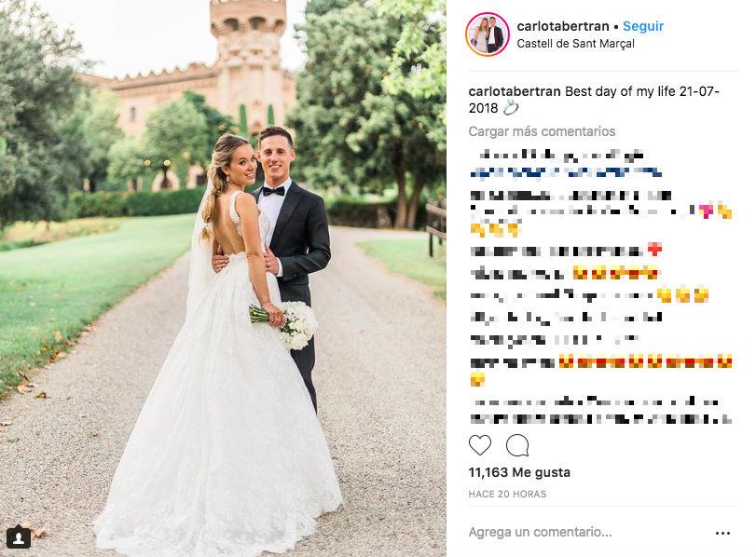Click the blue pixelated mention link in comments

click(x=566, y=172)
